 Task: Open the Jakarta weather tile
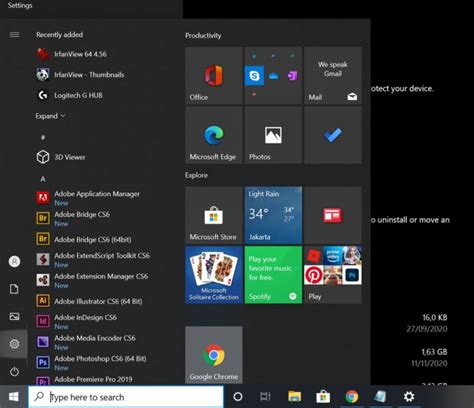click(273, 215)
